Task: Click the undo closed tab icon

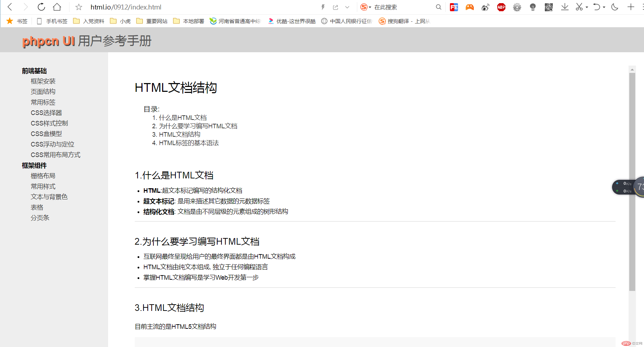Action: [597, 7]
